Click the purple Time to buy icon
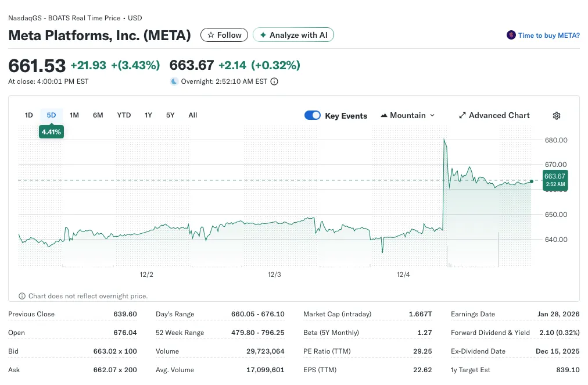This screenshot has width=588, height=385. click(x=511, y=35)
